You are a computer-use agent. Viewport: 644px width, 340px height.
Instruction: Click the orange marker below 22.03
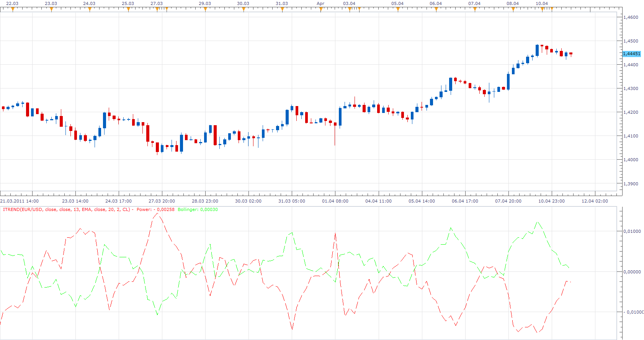click(x=13, y=10)
